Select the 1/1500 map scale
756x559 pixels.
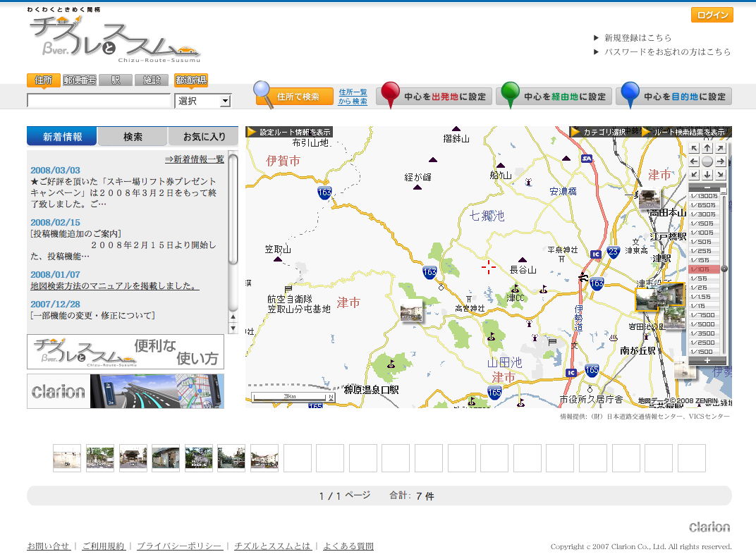704,352
